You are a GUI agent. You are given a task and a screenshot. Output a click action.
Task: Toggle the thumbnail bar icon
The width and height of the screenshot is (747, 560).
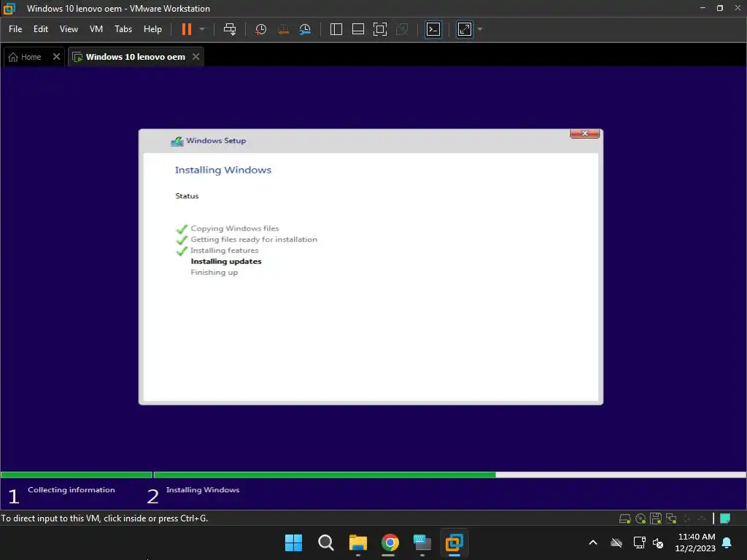coord(357,29)
